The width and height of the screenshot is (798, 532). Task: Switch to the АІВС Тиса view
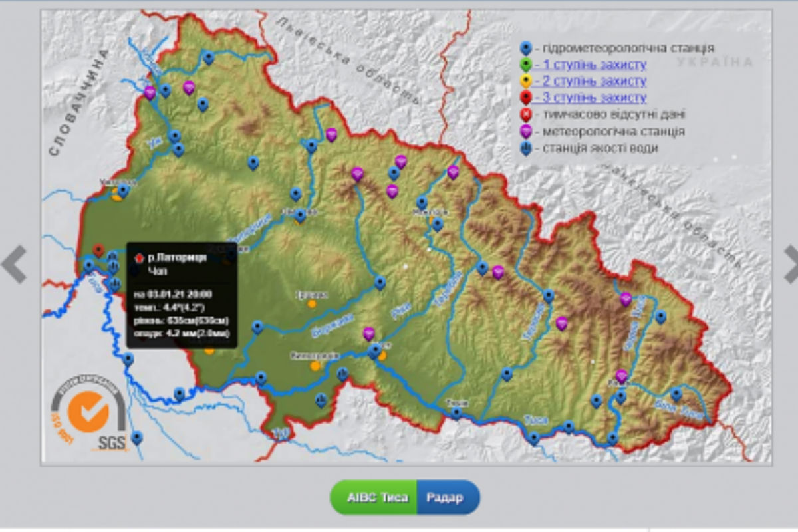point(376,497)
